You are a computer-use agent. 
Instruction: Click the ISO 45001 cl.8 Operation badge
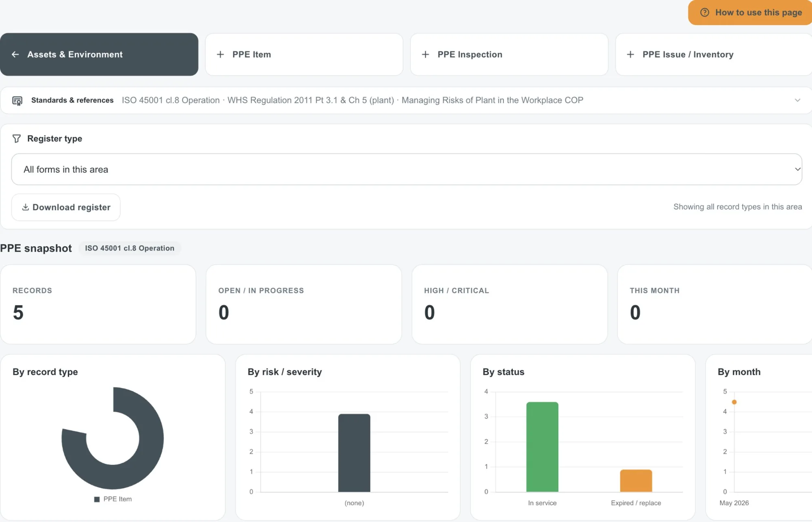130,248
